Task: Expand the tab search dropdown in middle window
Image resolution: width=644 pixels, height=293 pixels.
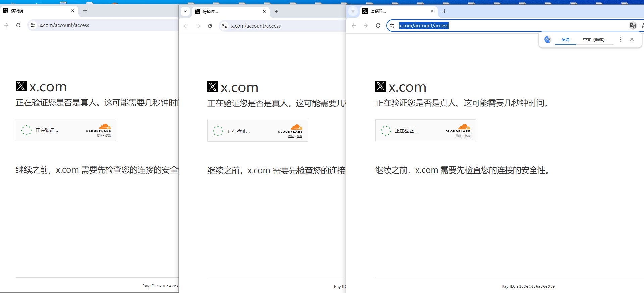Action: pos(185,11)
